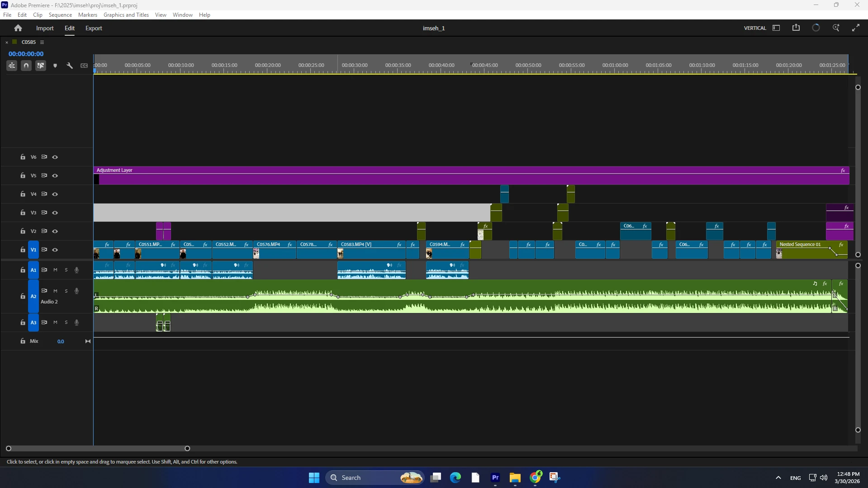This screenshot has height=488, width=868.
Task: Open Premiere Pro in the taskbar
Action: [495, 478]
